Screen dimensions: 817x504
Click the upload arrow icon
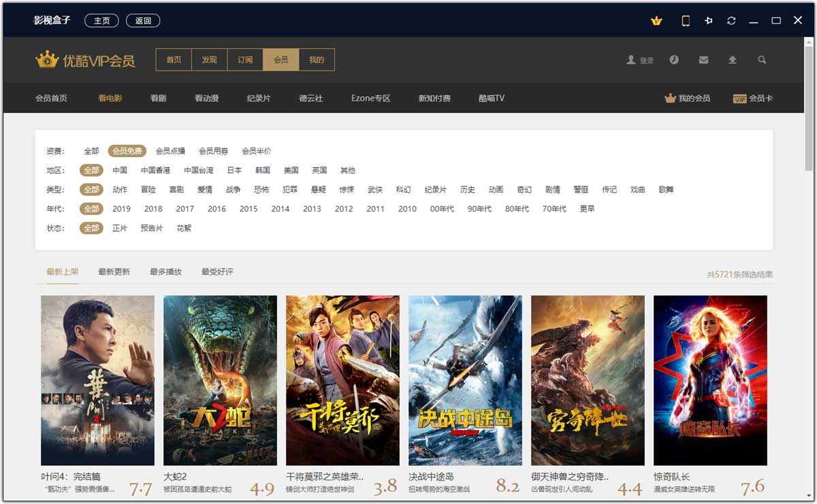[x=733, y=60]
